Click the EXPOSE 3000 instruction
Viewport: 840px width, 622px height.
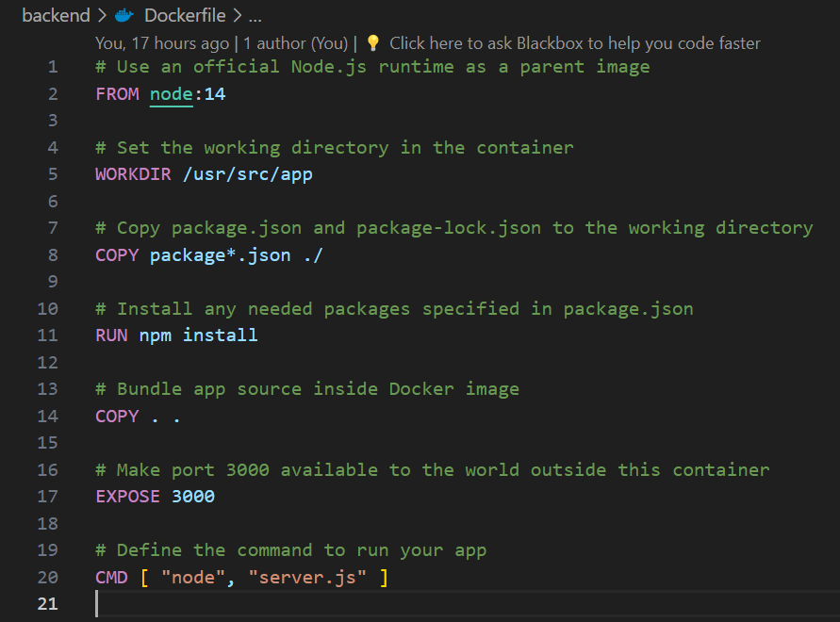(156, 496)
